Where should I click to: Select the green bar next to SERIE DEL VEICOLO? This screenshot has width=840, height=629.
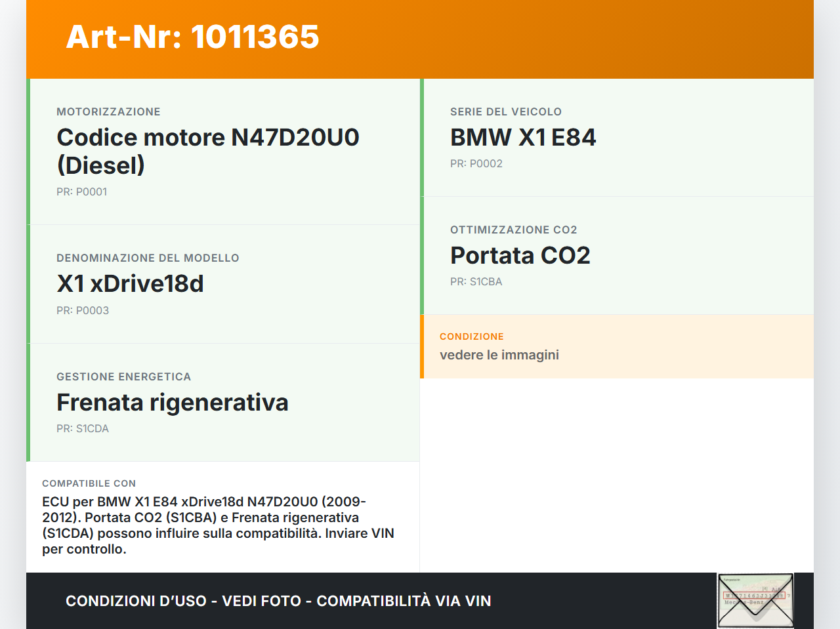pyautogui.click(x=422, y=138)
